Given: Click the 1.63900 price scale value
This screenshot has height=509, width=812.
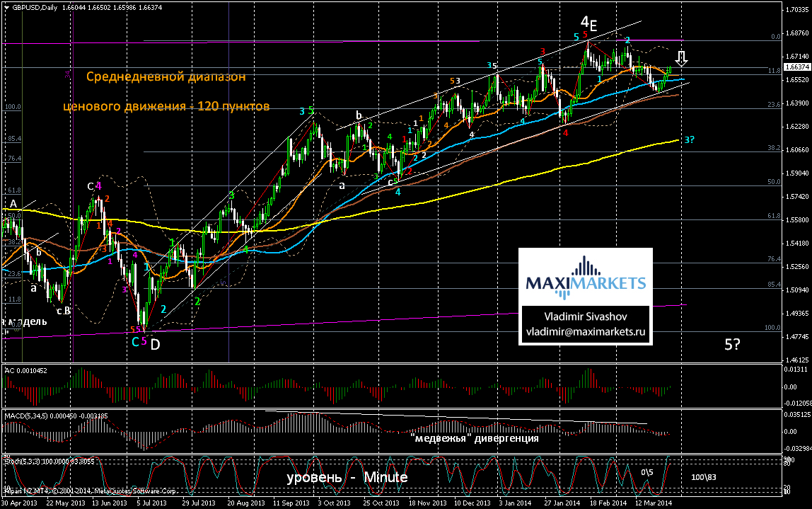Looking at the screenshot, I should pos(798,103).
